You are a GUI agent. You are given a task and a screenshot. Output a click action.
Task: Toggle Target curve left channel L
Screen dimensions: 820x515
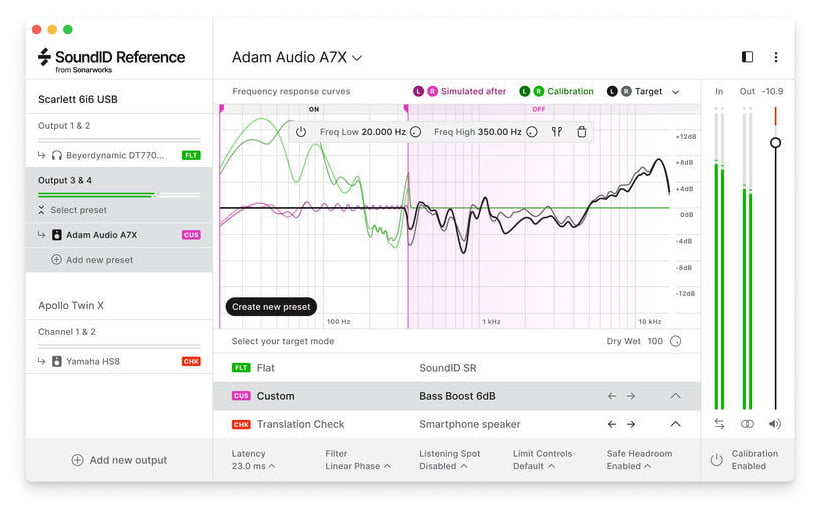click(x=612, y=91)
